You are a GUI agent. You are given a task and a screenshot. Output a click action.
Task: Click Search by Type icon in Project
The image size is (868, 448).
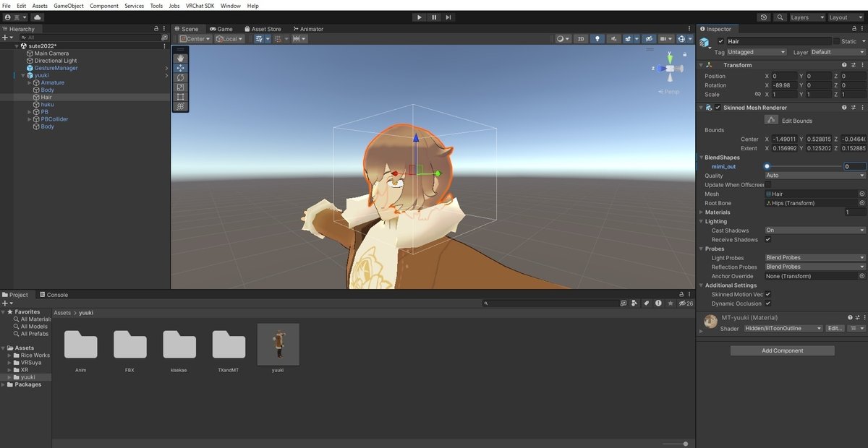pos(634,303)
